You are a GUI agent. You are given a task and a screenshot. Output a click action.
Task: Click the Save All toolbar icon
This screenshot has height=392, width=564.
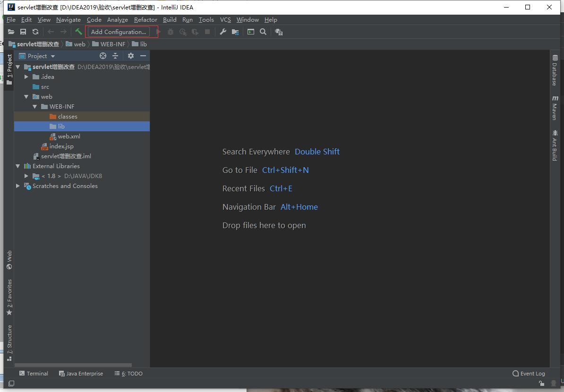click(23, 32)
